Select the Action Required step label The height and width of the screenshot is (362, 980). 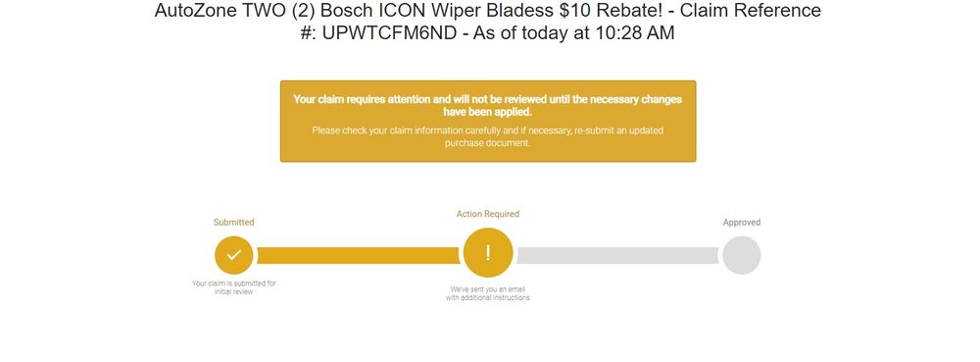488,214
